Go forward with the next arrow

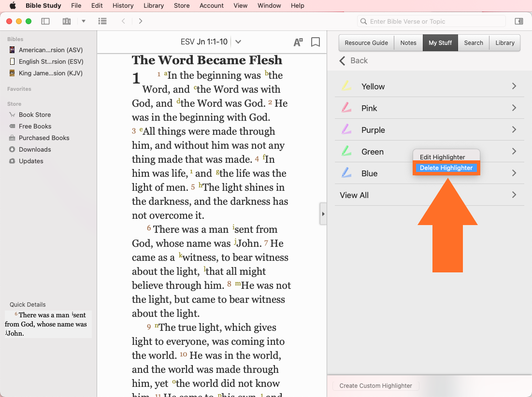click(141, 21)
